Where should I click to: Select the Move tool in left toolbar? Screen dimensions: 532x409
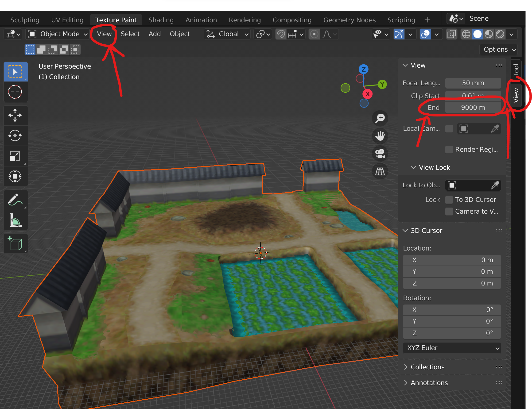[15, 115]
